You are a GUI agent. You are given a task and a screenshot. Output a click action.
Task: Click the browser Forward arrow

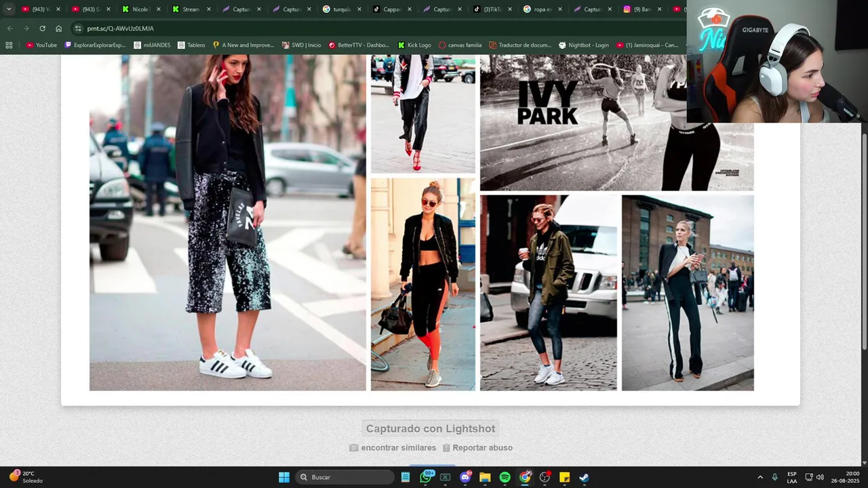coord(26,28)
